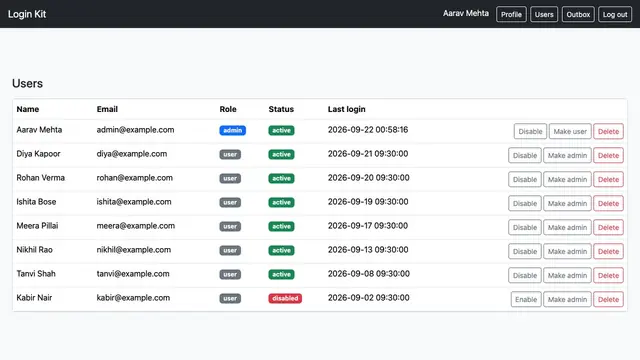Delete Tanvi Shah's account

[x=608, y=276]
